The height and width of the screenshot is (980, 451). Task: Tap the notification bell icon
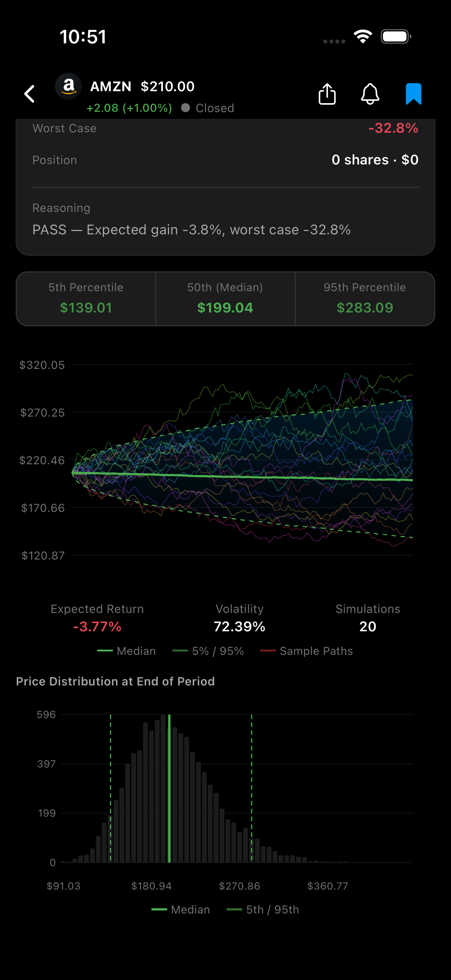[x=370, y=94]
